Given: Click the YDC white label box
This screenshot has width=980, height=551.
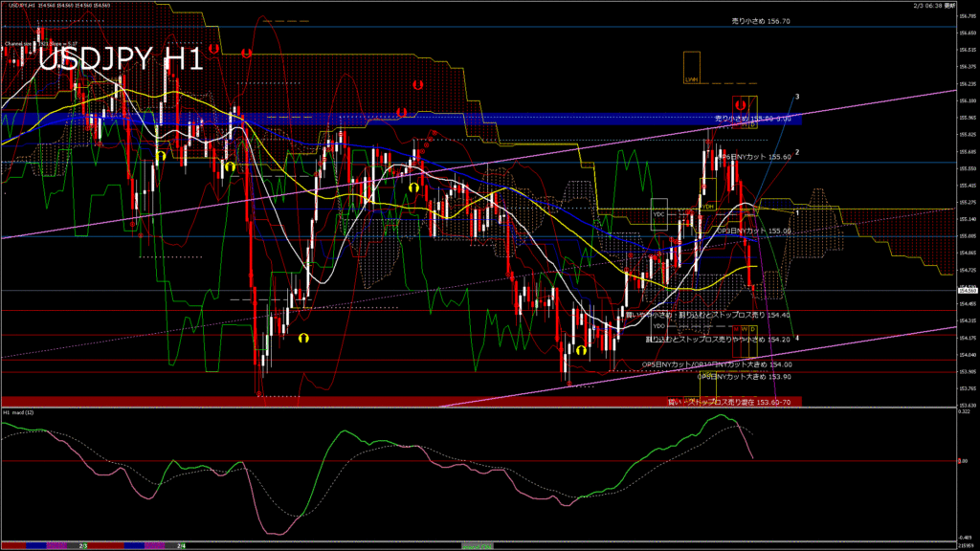Looking at the screenshot, I should coord(658,214).
